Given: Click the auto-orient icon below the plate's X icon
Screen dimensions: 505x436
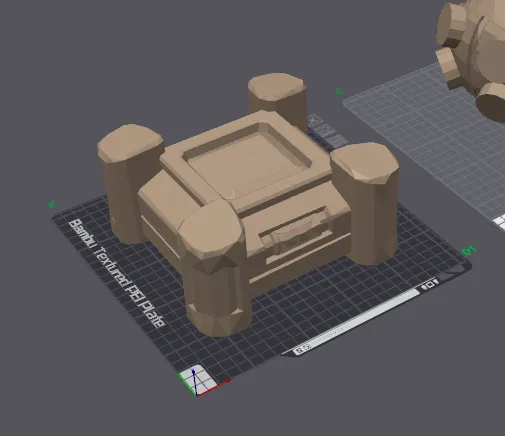Looking at the screenshot, I should pyautogui.click(x=326, y=130).
